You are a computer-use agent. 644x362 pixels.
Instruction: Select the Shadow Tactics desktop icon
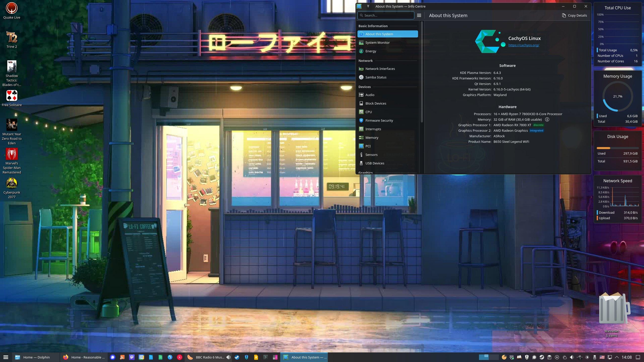tap(12, 73)
